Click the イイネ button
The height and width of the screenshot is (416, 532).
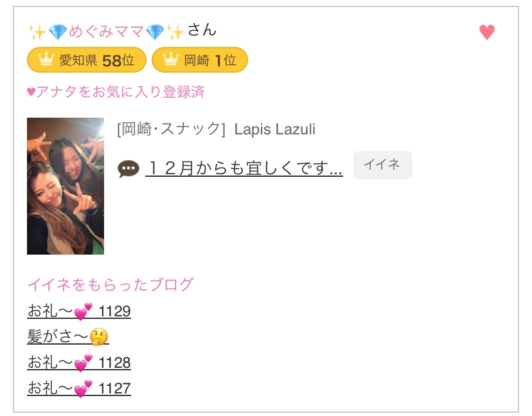pos(383,165)
